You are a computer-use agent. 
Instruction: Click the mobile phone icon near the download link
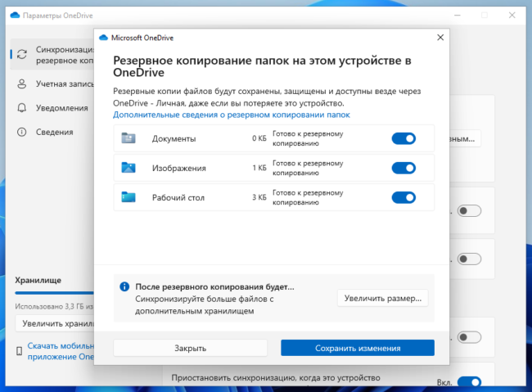pyautogui.click(x=20, y=351)
